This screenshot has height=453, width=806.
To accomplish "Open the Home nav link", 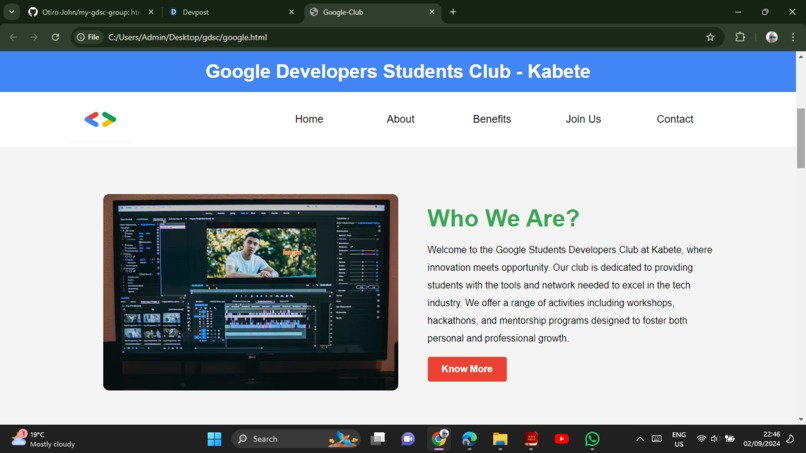I will (309, 119).
